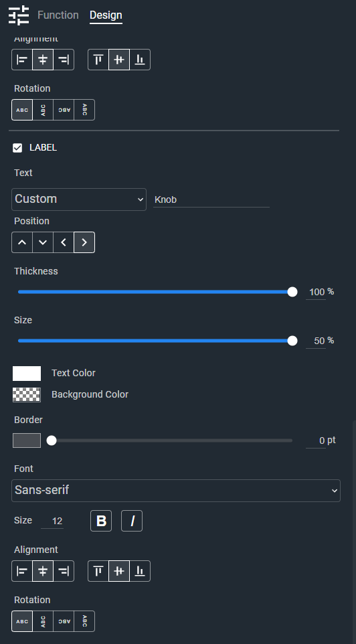Viewport: 356px width, 644px height.
Task: Click the Thickness 100 percent value field
Action: click(x=316, y=293)
